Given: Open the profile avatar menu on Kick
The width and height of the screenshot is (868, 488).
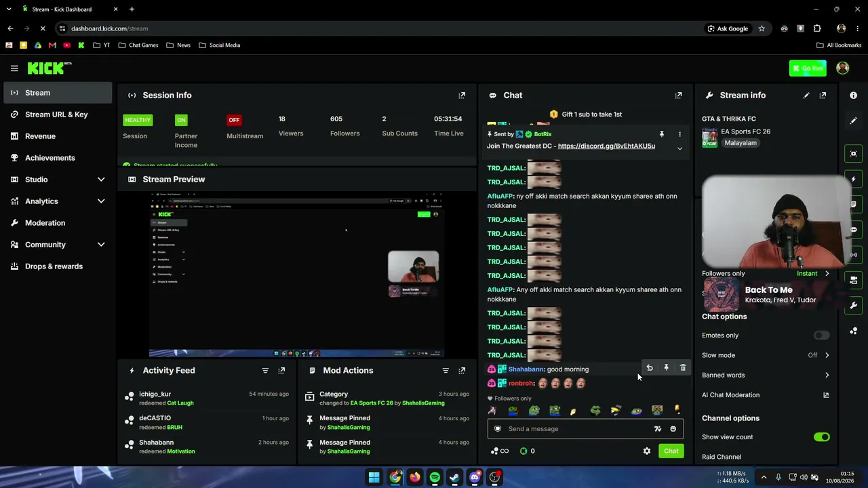Looking at the screenshot, I should (x=843, y=68).
